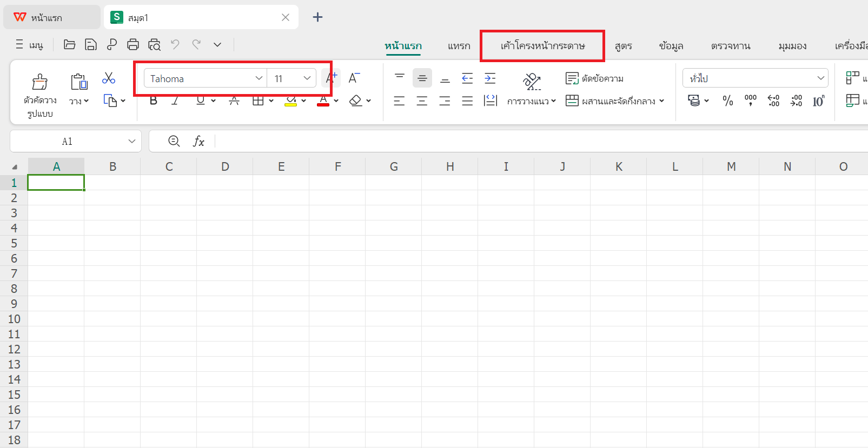Select all cells with corner triangle
The width and height of the screenshot is (868, 448).
[x=15, y=167]
